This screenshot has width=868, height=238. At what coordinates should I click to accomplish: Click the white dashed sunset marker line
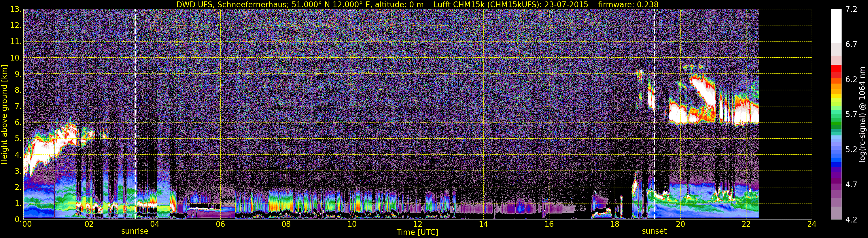[654, 114]
